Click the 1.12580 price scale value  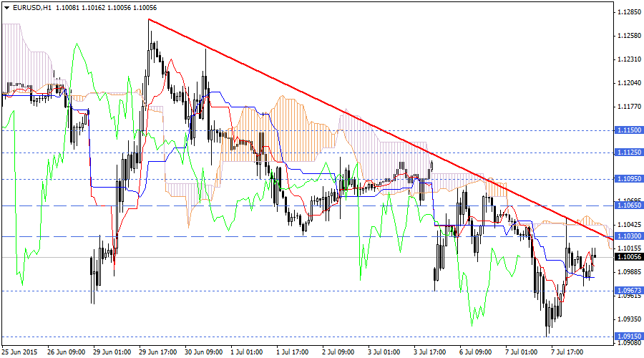click(629, 36)
